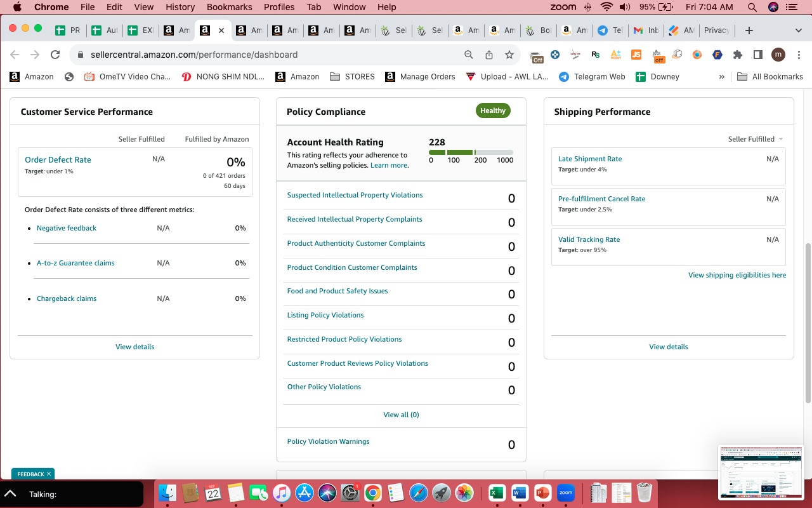The width and height of the screenshot is (812, 508).
Task: Open Chargeback claims link
Action: click(x=67, y=298)
